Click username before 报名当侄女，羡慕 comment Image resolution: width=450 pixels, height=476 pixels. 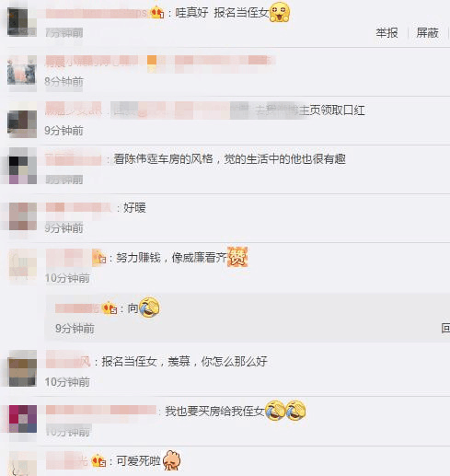[68, 361]
